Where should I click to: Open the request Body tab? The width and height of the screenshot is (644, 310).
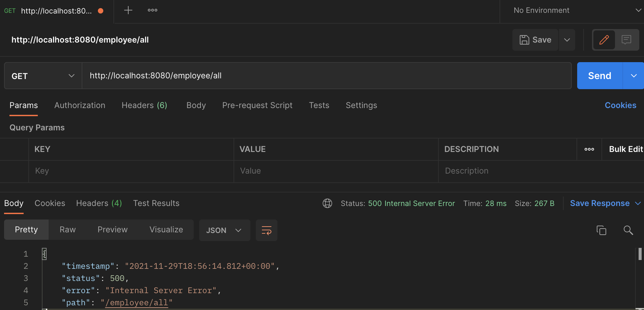(196, 105)
